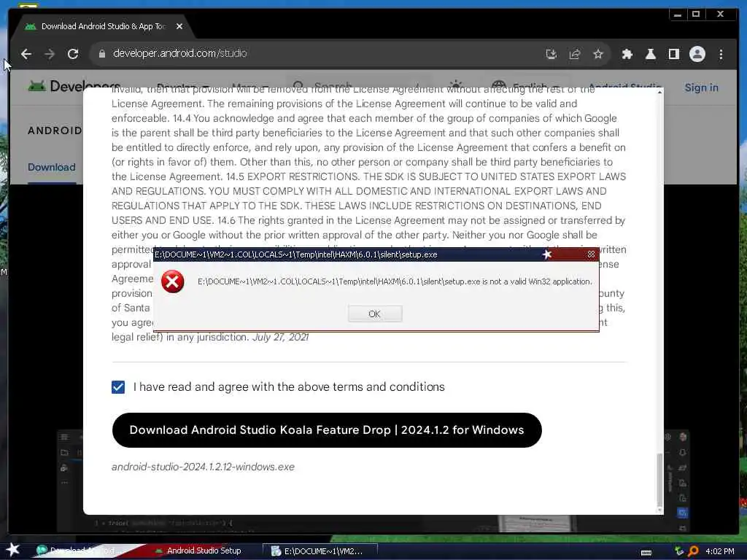Viewport: 747px width, 560px height.
Task: Switch to the Download Android taskbar browser item
Action: pos(81,551)
